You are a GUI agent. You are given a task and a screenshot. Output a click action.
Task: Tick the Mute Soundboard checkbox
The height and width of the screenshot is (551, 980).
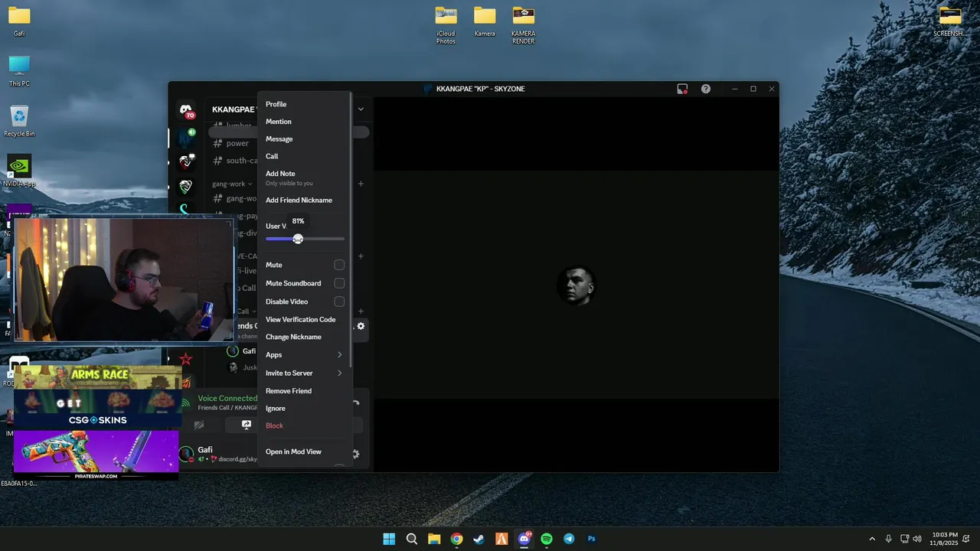pos(339,283)
